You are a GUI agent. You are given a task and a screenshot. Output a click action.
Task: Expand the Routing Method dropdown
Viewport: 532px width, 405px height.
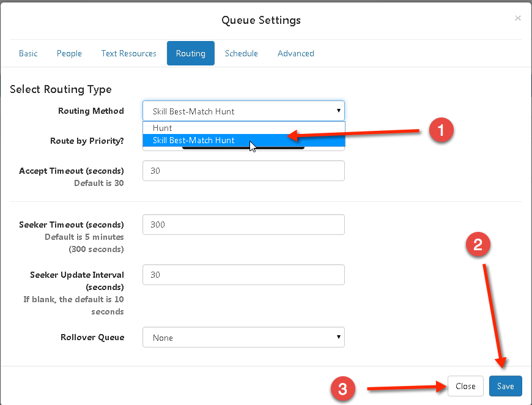coord(243,111)
